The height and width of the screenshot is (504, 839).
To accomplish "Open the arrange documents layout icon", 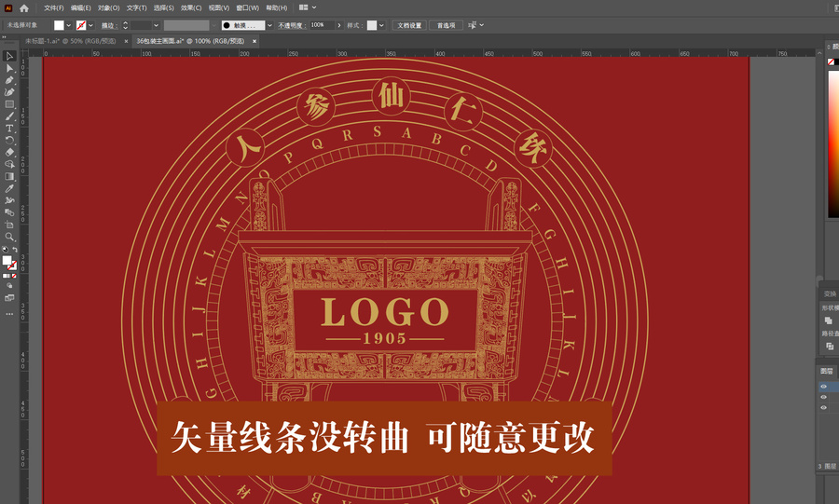I will [x=303, y=7].
